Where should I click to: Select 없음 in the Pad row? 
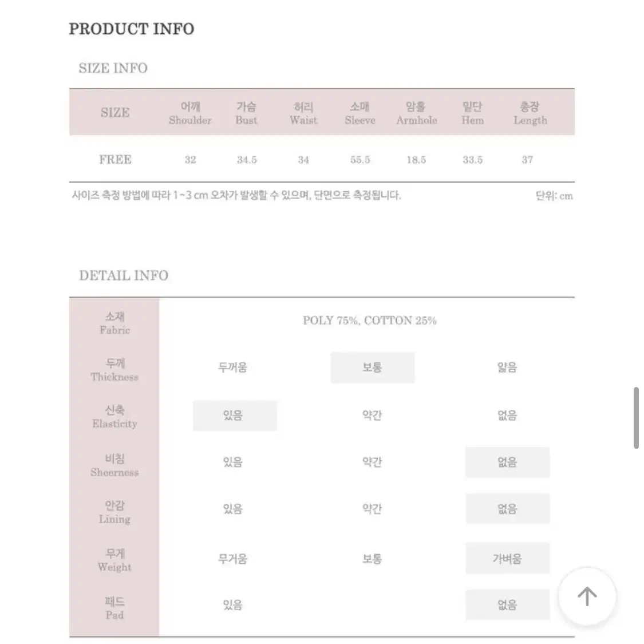tap(508, 605)
